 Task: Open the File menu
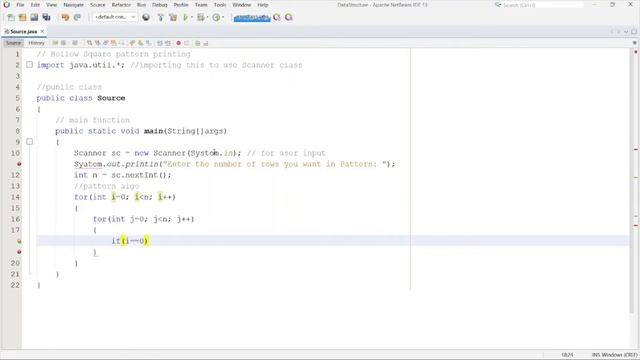20,5
